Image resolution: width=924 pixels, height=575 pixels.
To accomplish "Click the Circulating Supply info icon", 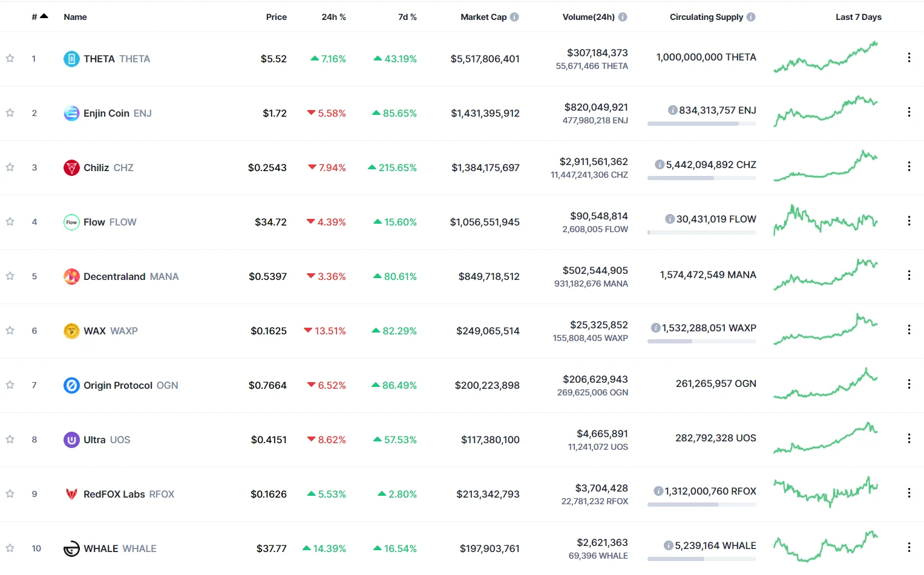I will 751,17.
